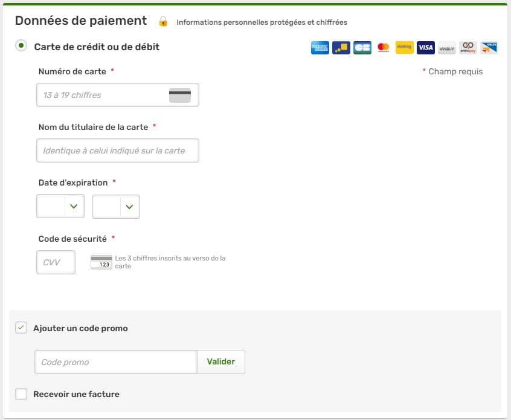Enable Recevoir une facture
The image size is (511, 420).
pos(21,393)
